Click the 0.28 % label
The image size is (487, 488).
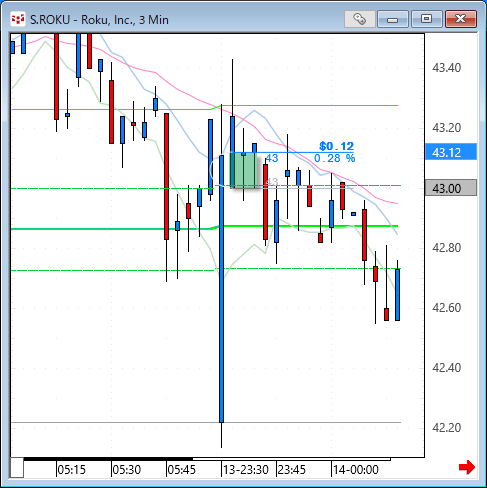pos(334,158)
